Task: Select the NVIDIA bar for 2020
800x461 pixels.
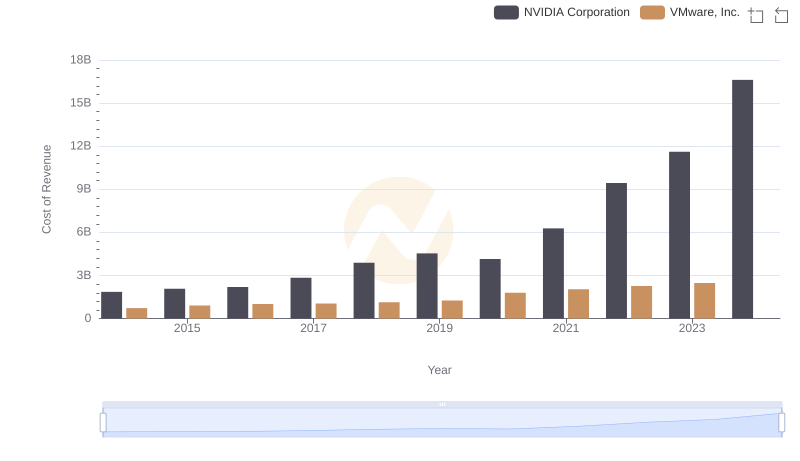Action: pos(490,289)
